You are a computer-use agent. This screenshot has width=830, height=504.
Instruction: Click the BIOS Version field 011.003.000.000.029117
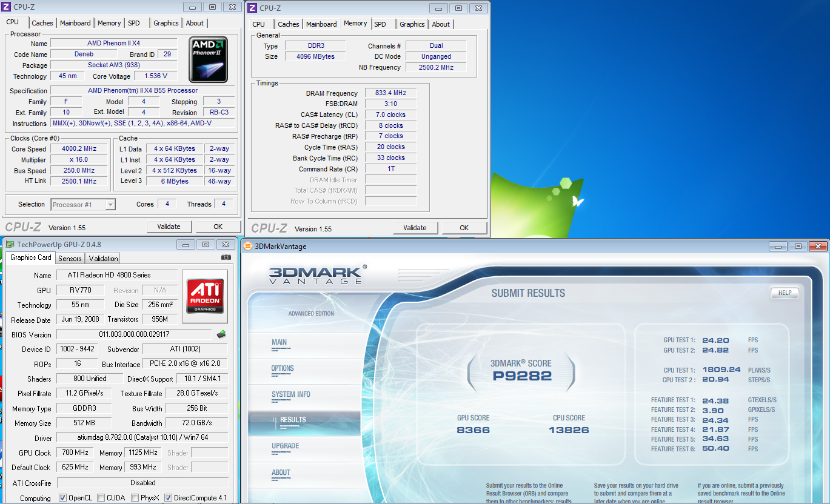pyautogui.click(x=134, y=334)
